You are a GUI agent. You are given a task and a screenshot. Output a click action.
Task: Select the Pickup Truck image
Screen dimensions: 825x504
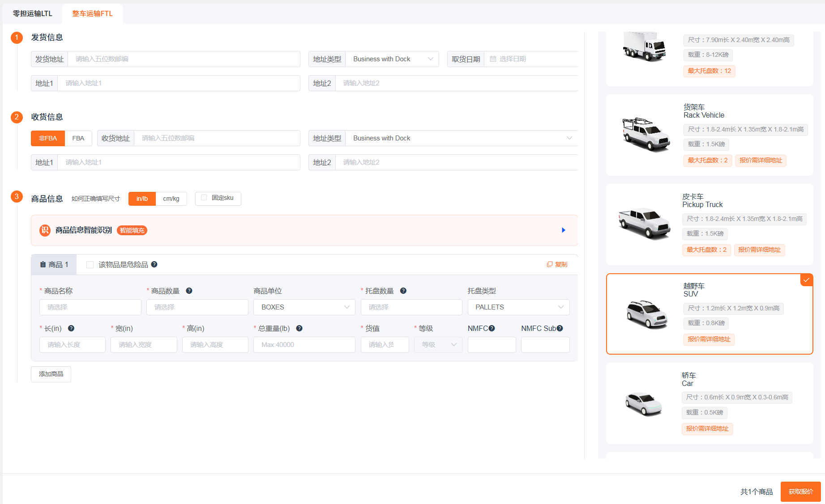point(644,223)
